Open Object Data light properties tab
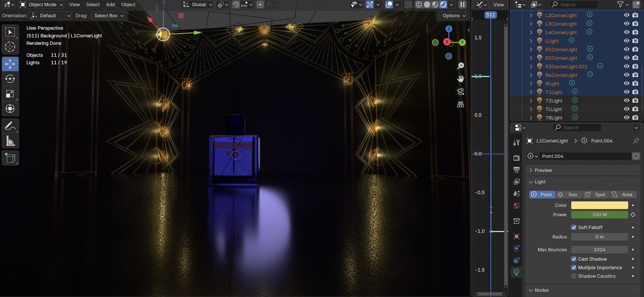This screenshot has width=644, height=297. click(516, 272)
